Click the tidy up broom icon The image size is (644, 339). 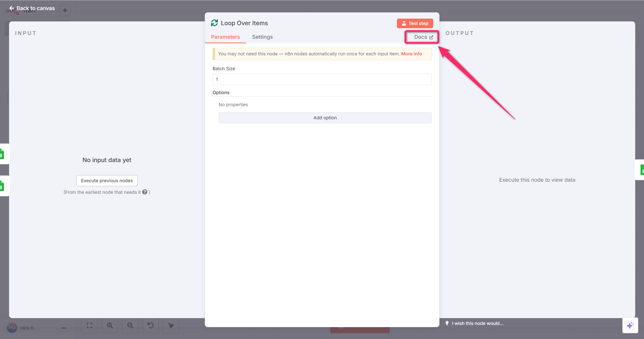171,325
